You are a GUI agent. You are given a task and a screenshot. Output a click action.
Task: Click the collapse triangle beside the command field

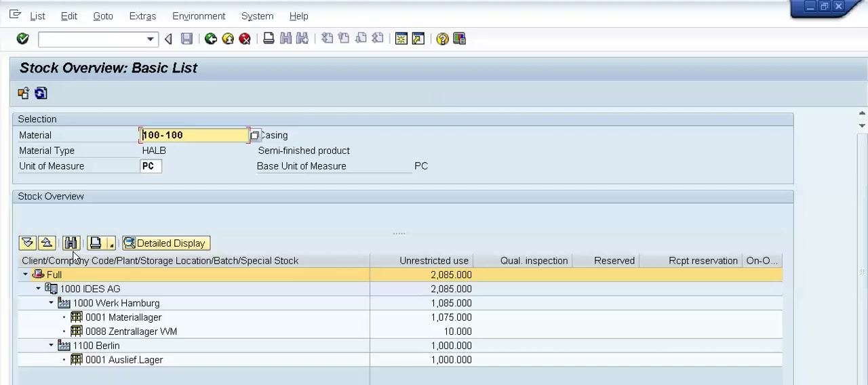168,39
